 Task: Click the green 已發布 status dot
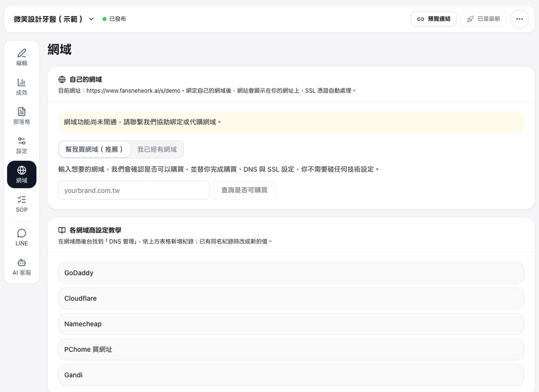coord(104,19)
